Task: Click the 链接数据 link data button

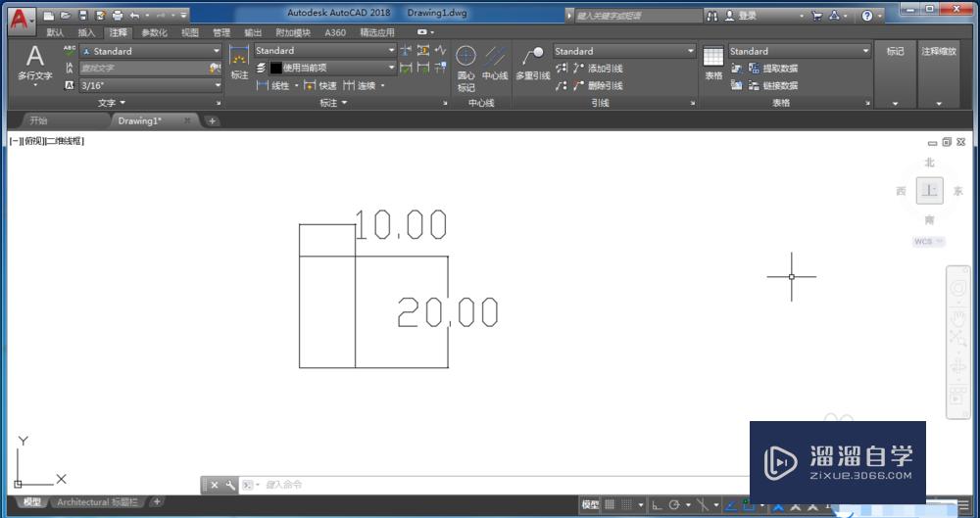Action: point(773,85)
